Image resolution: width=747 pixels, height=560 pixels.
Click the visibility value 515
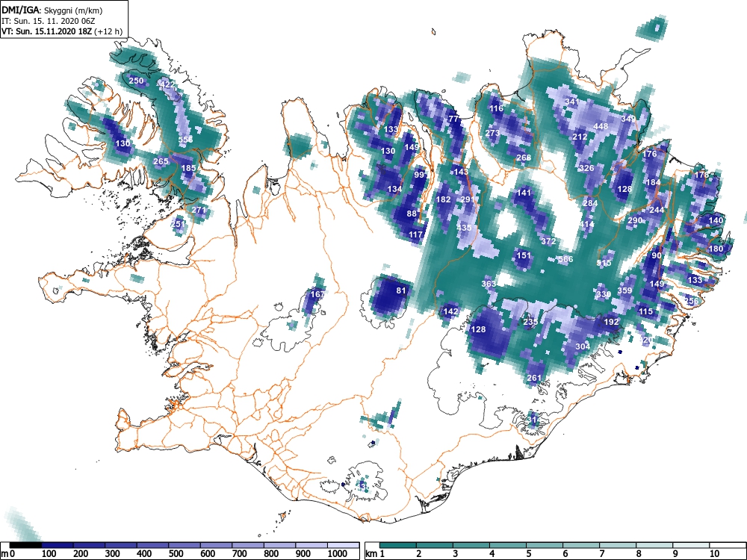(604, 262)
